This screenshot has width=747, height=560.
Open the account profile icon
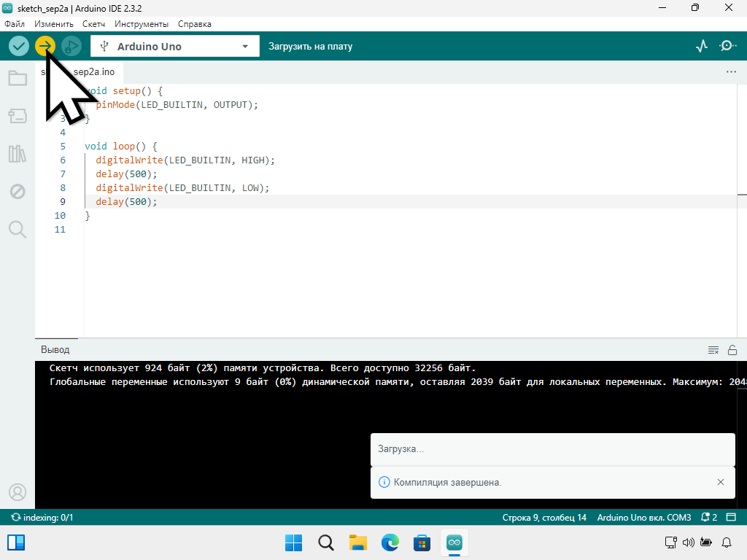(x=18, y=492)
